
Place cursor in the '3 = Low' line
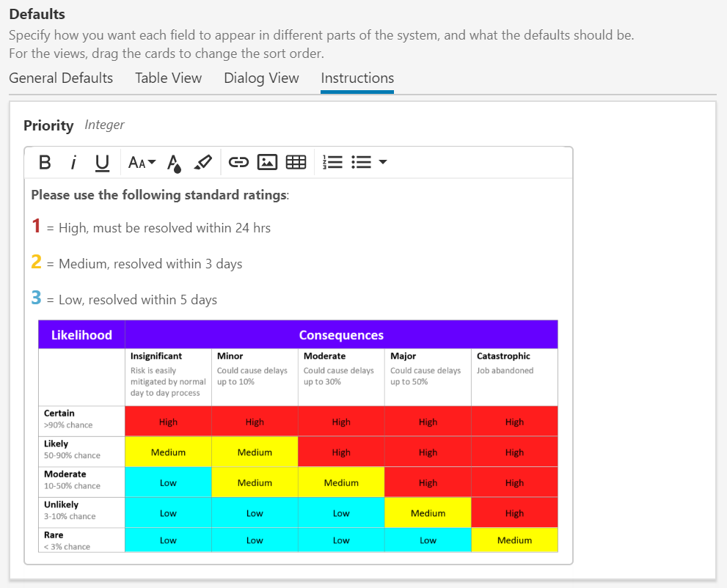(132, 300)
